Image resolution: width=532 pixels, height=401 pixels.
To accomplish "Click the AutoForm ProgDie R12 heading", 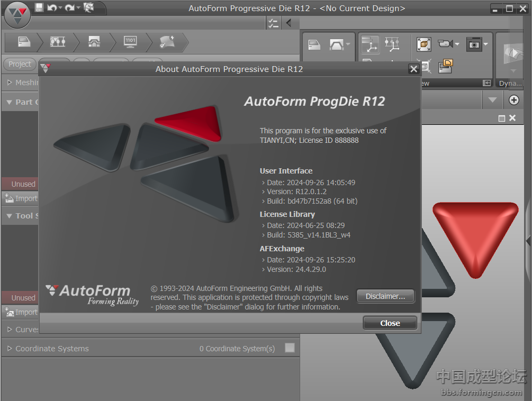I will [314, 102].
